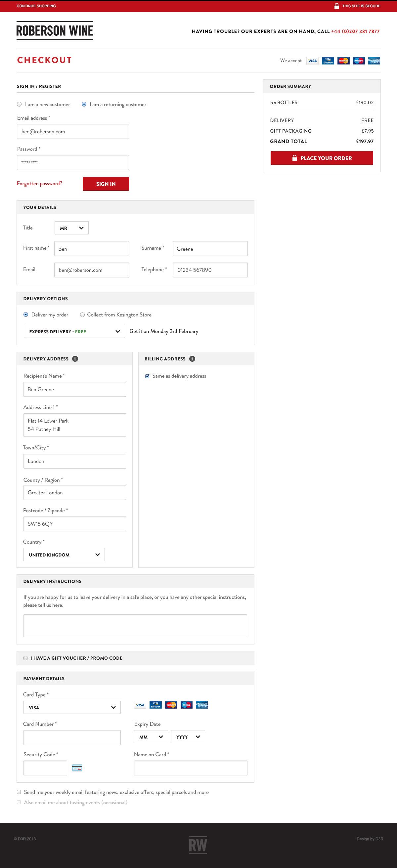Click the Delivery Address info icon
397x868 pixels.
tap(75, 358)
